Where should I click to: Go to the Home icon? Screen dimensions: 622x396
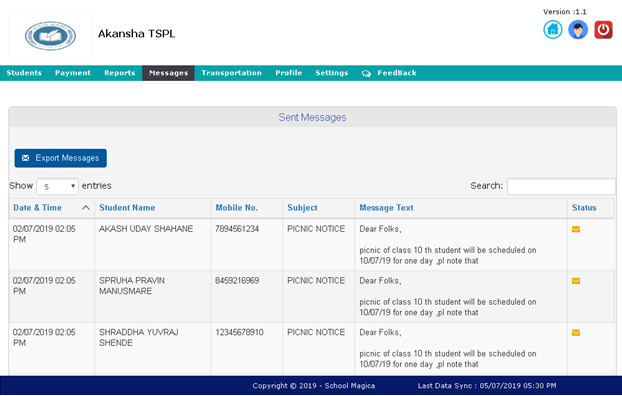pos(553,30)
